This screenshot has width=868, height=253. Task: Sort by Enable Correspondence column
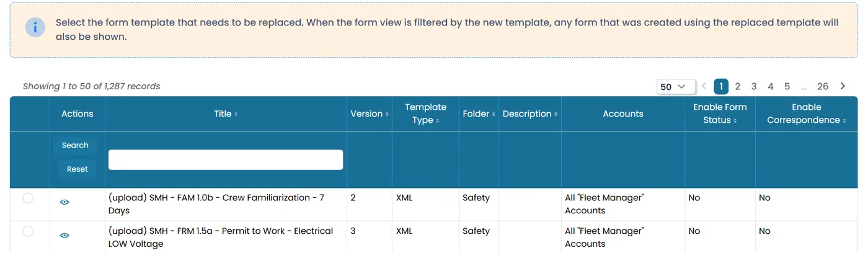[x=807, y=113]
